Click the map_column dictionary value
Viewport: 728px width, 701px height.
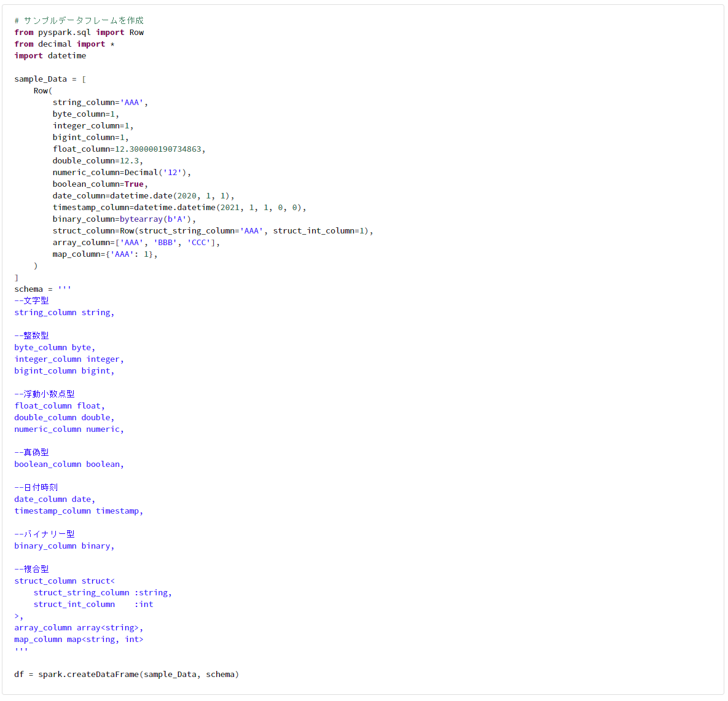coord(132,254)
